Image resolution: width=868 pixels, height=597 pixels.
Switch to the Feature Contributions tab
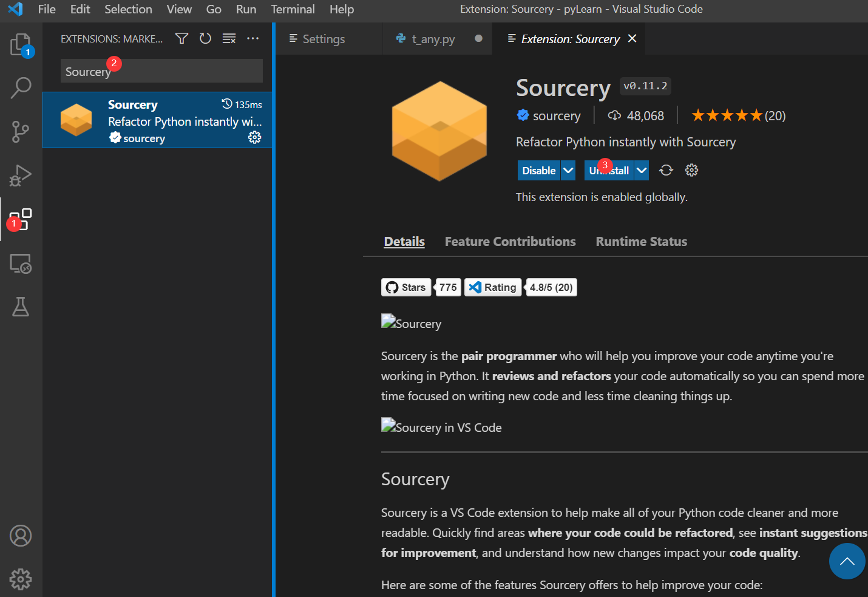coord(510,242)
